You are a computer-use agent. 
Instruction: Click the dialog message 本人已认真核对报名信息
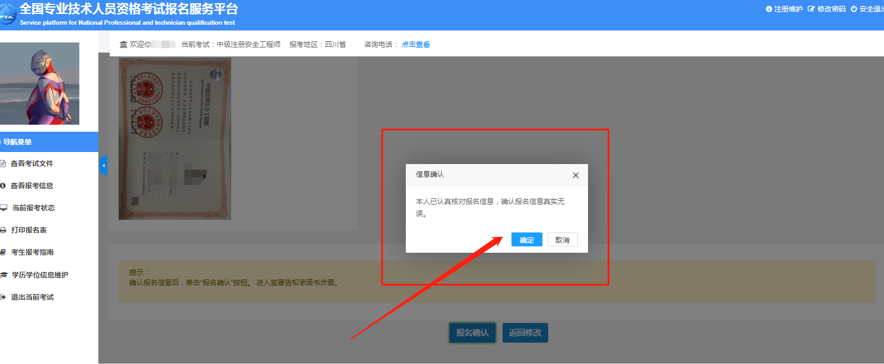point(490,207)
